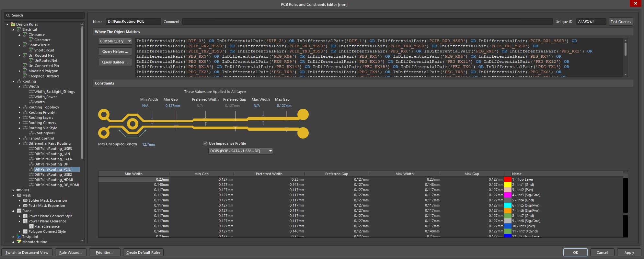
Task: Click the rule Name input field
Action: pyautogui.click(x=133, y=21)
